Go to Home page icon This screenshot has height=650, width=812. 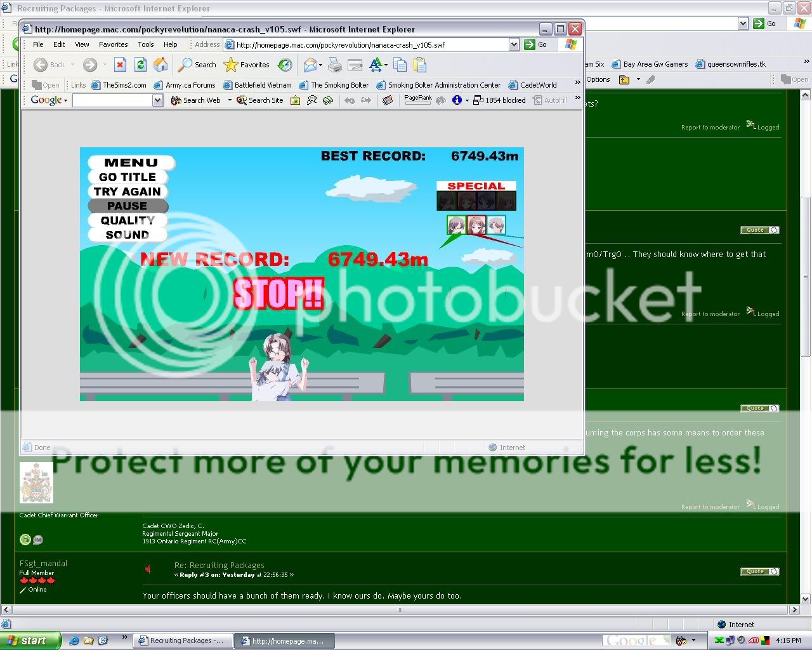[160, 65]
